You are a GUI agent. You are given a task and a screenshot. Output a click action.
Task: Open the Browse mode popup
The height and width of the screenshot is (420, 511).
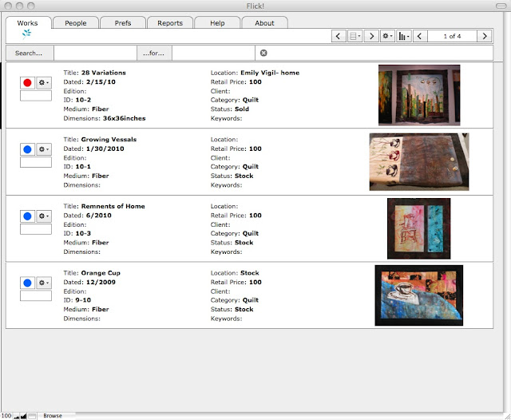53,416
